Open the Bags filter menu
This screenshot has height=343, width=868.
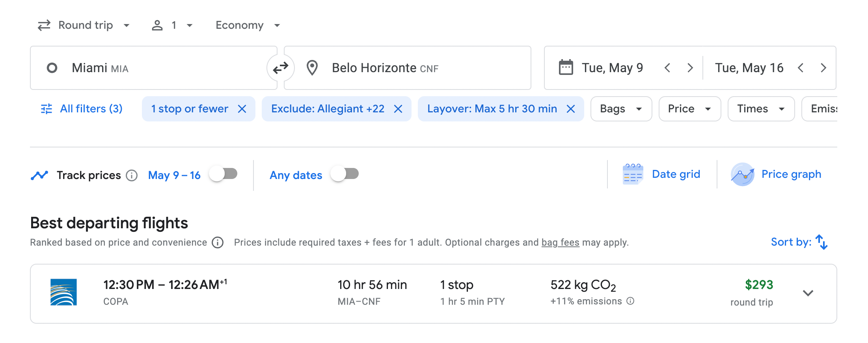tap(621, 109)
